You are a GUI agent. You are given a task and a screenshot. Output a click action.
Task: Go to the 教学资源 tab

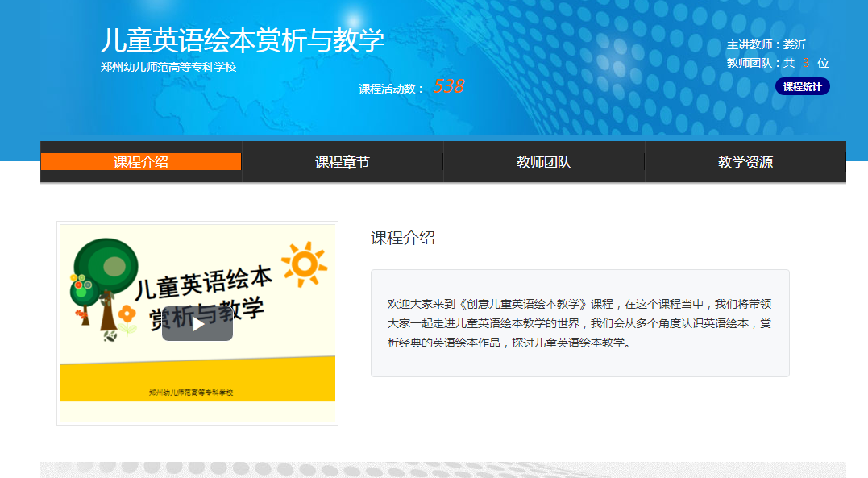point(745,162)
